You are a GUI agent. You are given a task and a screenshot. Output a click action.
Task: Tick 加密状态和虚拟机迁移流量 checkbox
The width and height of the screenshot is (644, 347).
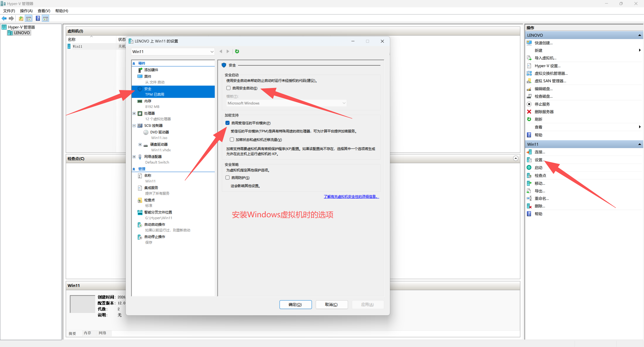[x=232, y=140]
